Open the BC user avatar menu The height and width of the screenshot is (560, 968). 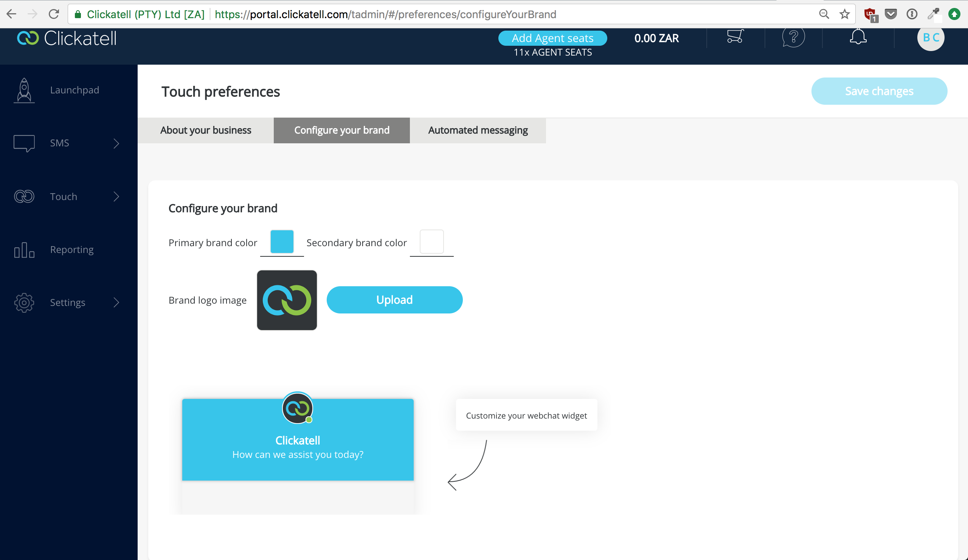(x=930, y=38)
